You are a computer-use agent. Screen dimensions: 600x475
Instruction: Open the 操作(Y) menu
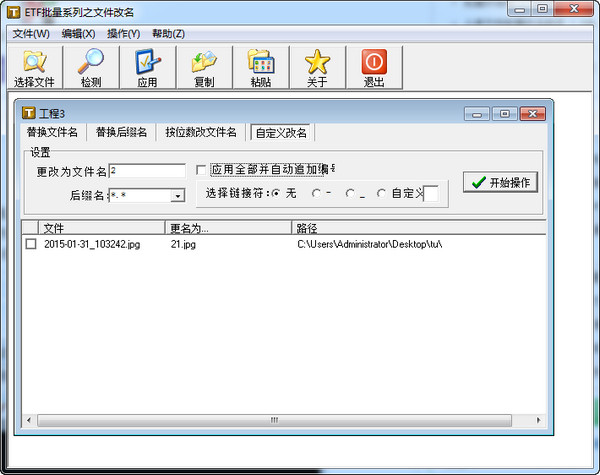tap(123, 34)
